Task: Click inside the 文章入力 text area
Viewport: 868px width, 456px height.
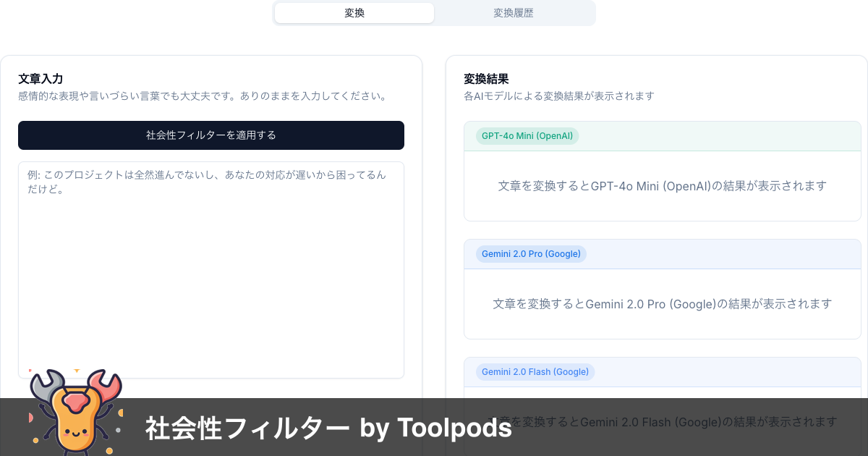Action: (x=210, y=268)
